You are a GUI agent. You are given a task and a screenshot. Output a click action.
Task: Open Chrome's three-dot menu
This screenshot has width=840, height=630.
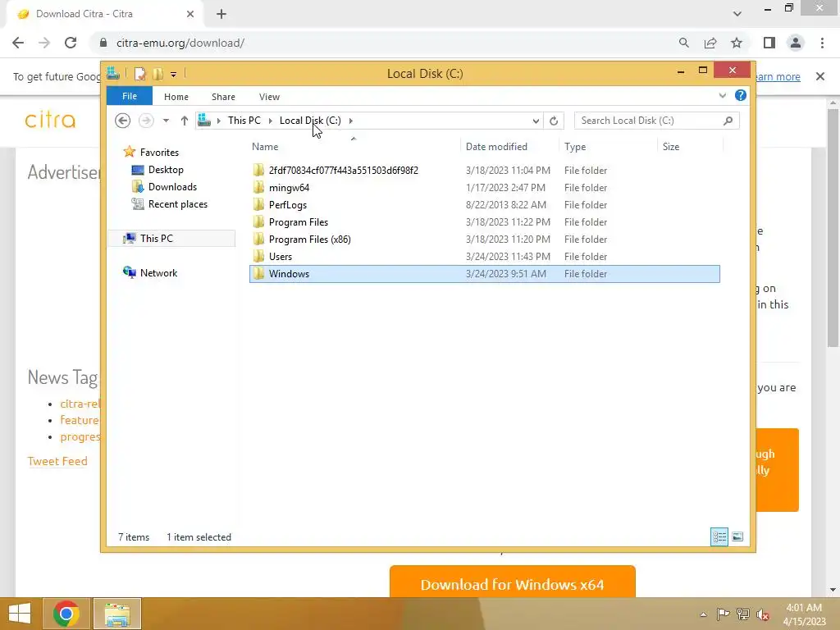(822, 43)
